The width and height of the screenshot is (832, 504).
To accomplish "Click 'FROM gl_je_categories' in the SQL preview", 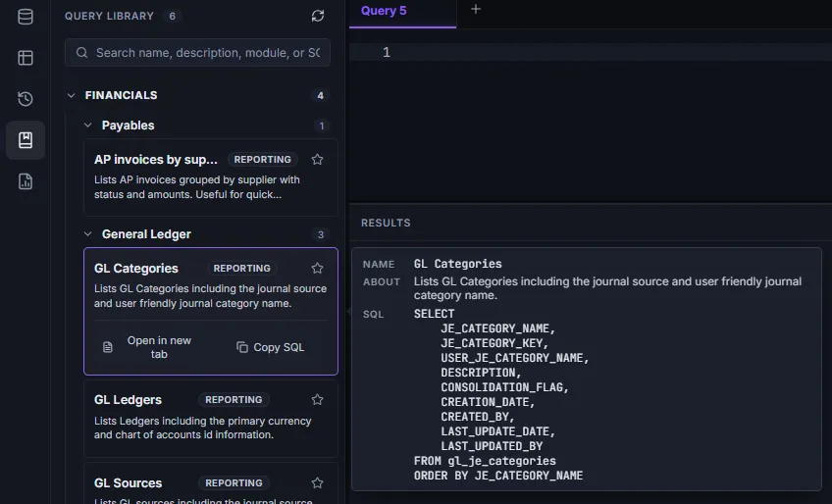I will click(x=485, y=461).
